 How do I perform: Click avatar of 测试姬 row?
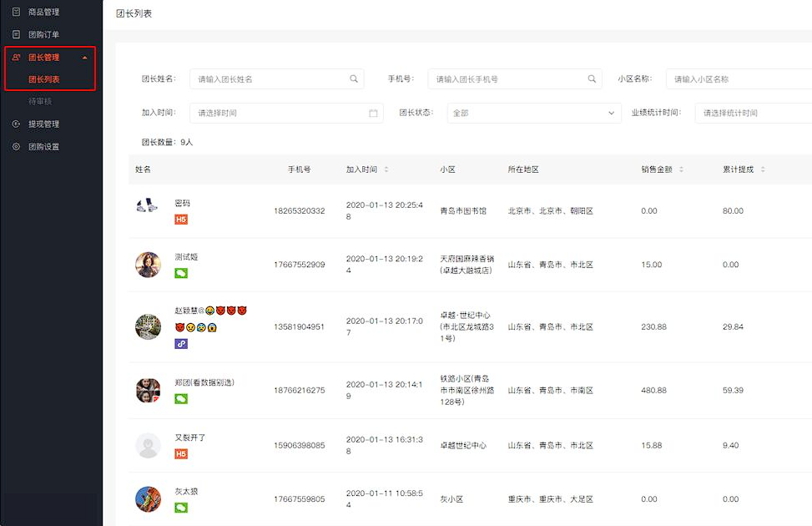(148, 265)
